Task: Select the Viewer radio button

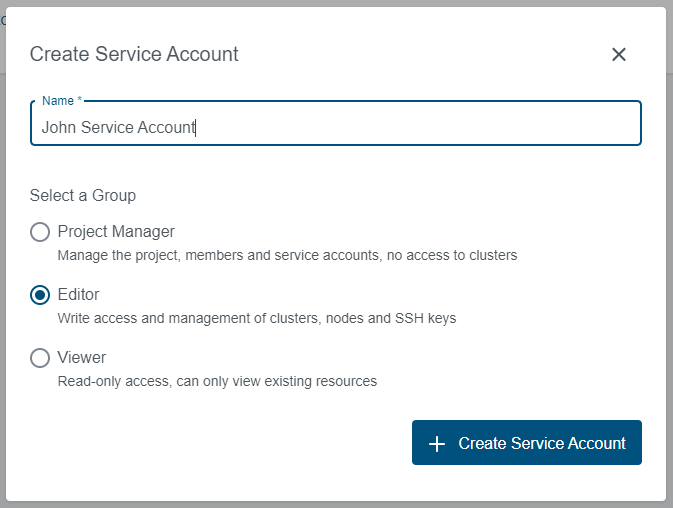Action: tap(40, 358)
